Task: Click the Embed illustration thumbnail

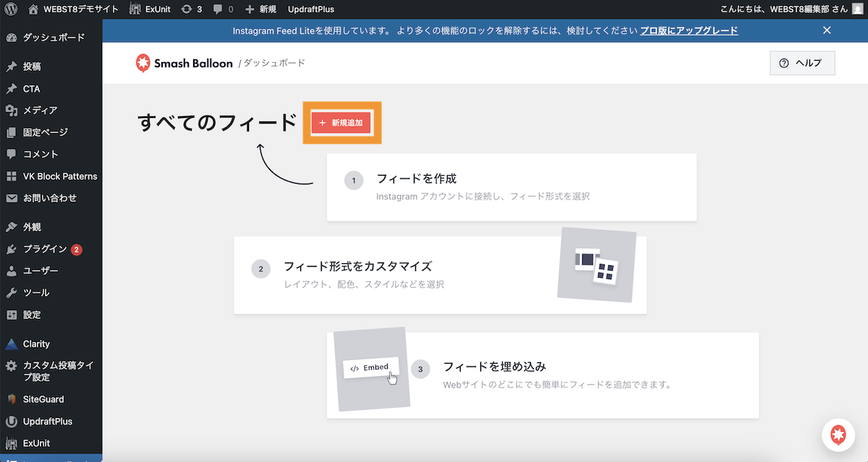Action: click(372, 369)
